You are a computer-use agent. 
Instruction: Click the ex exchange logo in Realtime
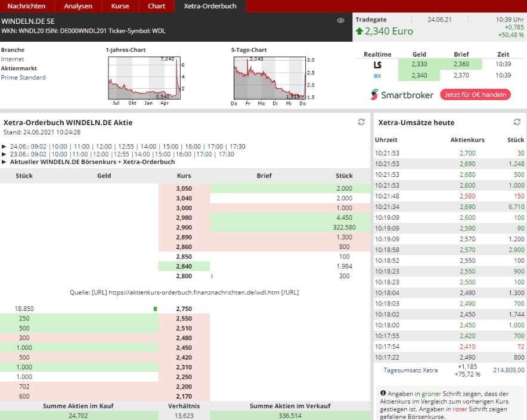click(x=377, y=76)
